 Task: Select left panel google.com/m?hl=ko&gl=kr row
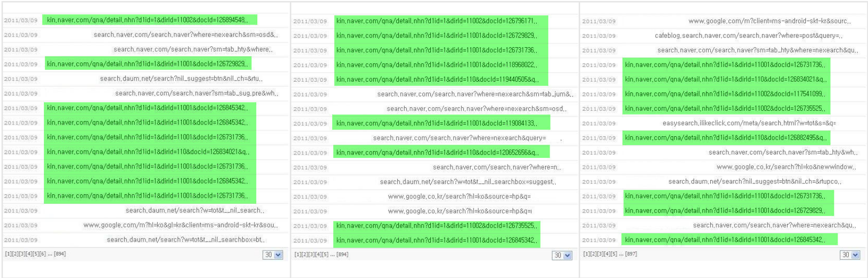coord(180,225)
